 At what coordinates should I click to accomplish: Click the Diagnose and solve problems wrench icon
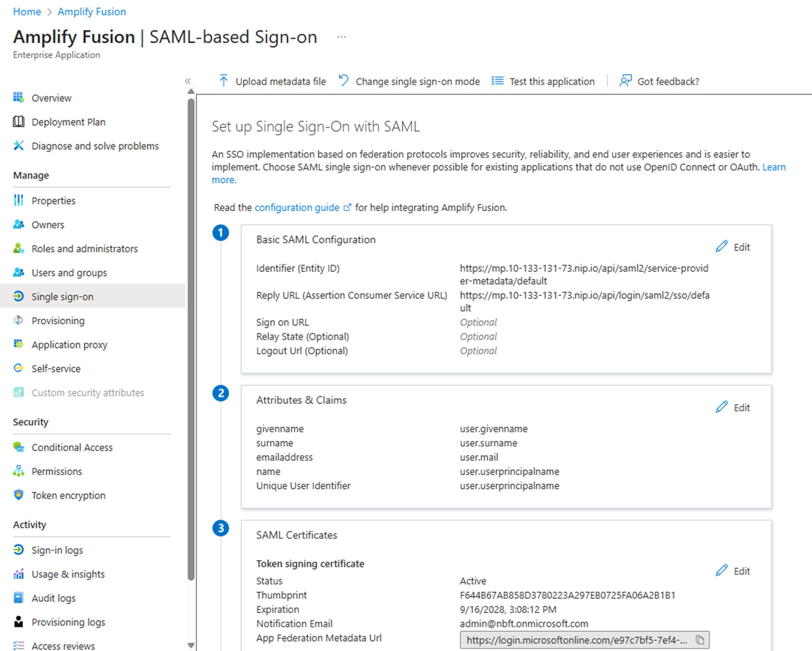(18, 145)
